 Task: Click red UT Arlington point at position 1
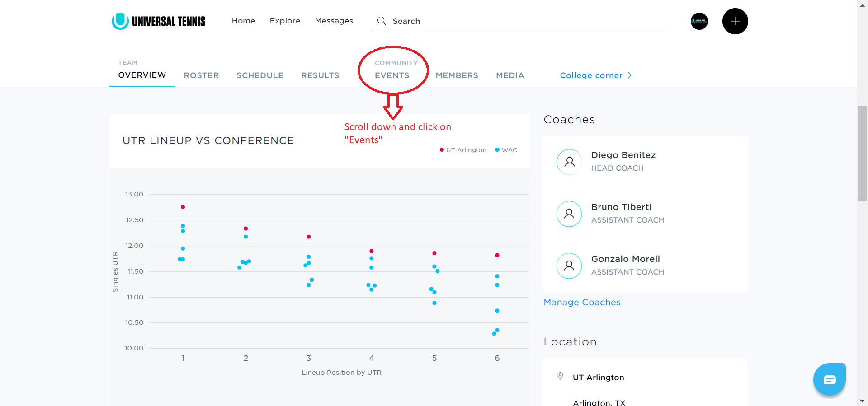coord(183,207)
